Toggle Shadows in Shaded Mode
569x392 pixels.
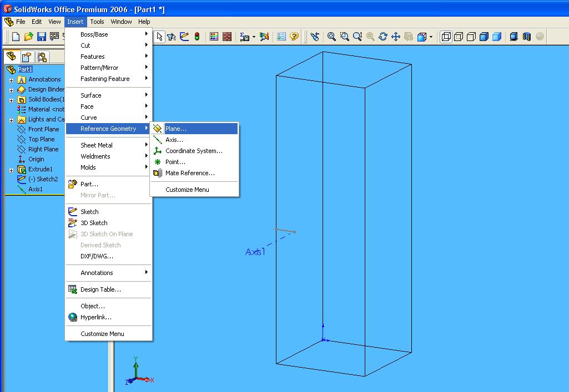514,37
